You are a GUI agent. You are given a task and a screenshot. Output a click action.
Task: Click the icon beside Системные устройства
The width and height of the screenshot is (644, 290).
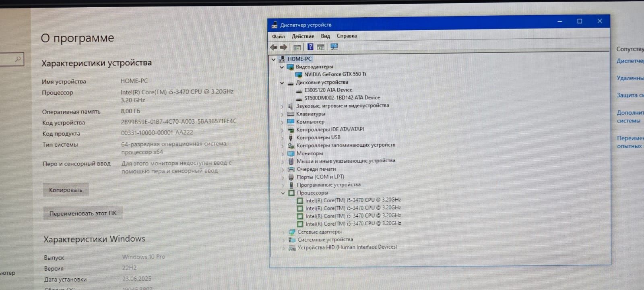pyautogui.click(x=292, y=240)
